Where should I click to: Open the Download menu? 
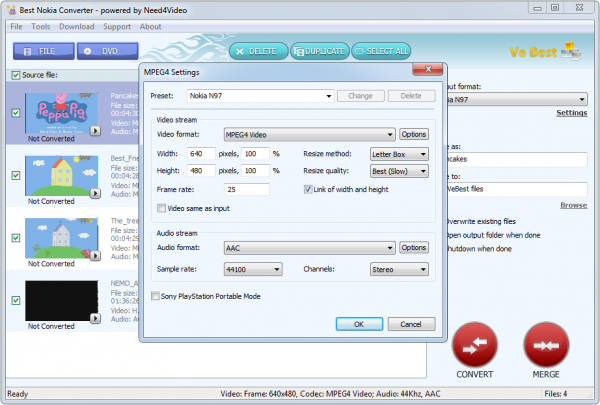click(77, 27)
